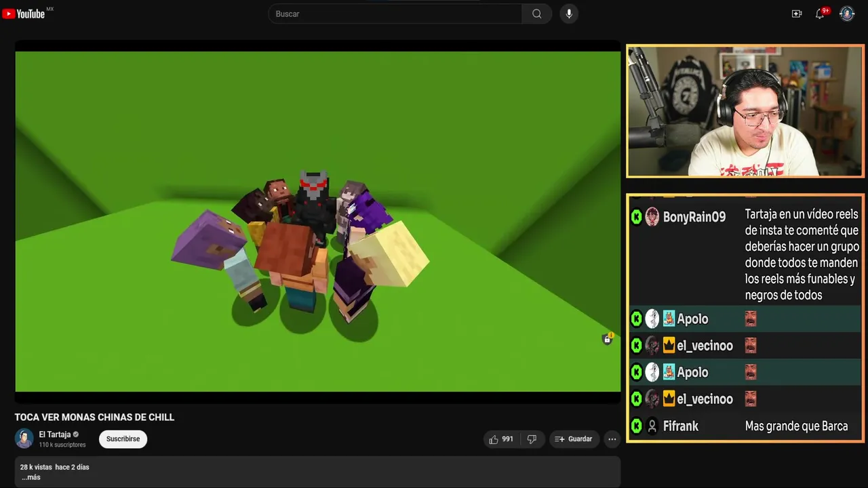Click the crown badge on first el_vecinoo
Viewport: 868px width, 488px height.
click(x=669, y=346)
